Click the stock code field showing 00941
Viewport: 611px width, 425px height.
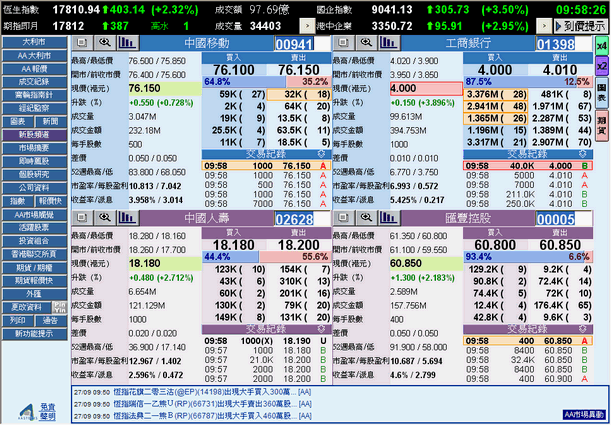302,44
